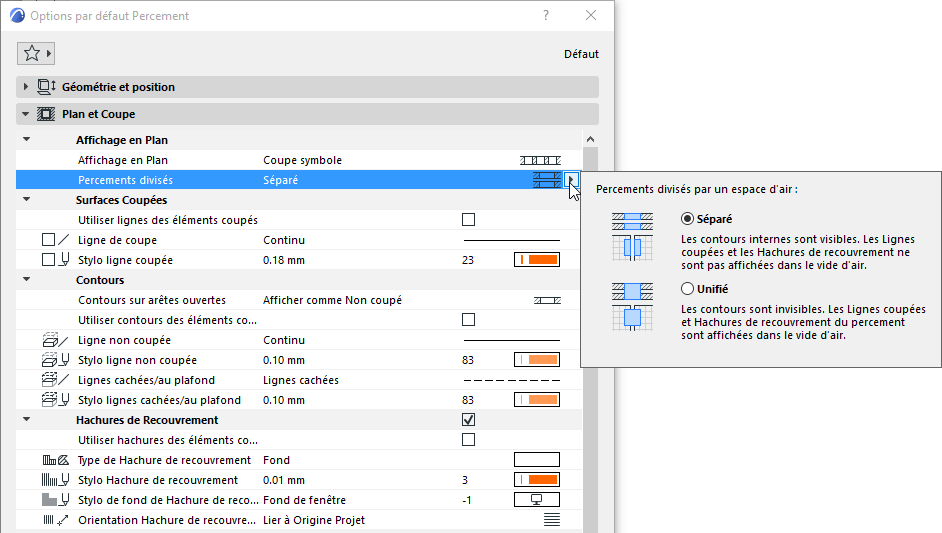
Task: Click the Coupe symbole preview icon
Action: [x=540, y=160]
